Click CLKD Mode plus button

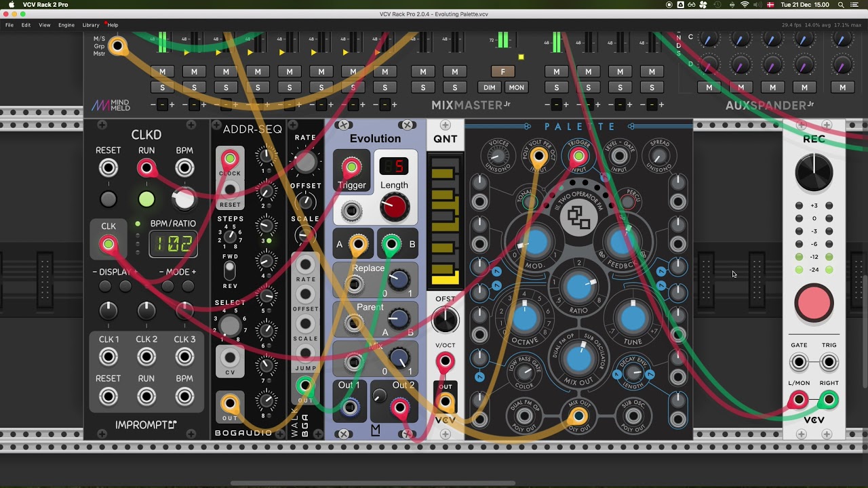(188, 287)
